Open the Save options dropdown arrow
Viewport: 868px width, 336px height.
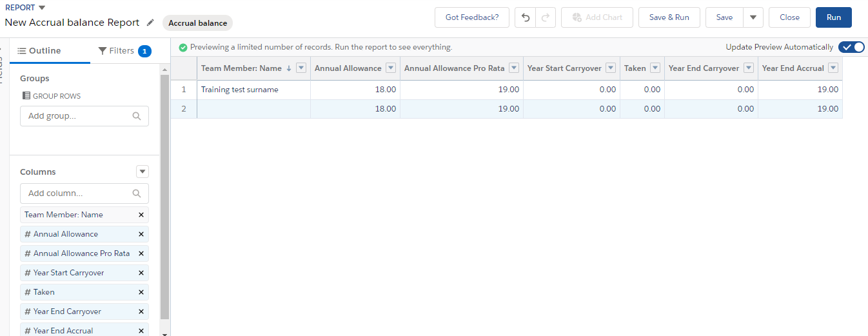pos(753,17)
